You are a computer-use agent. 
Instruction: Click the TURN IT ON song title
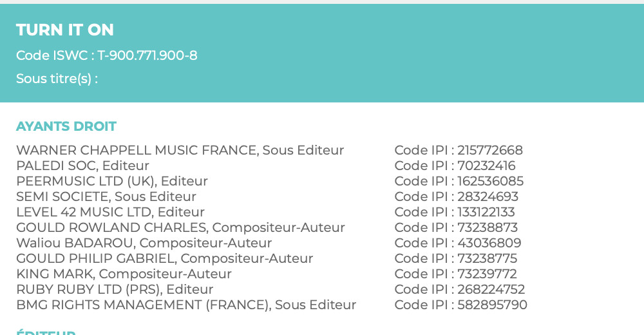point(65,30)
